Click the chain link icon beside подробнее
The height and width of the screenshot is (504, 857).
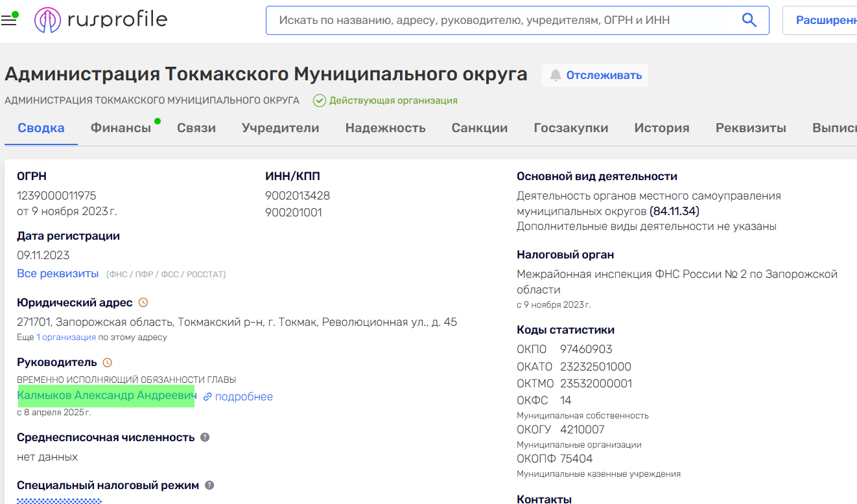click(208, 396)
